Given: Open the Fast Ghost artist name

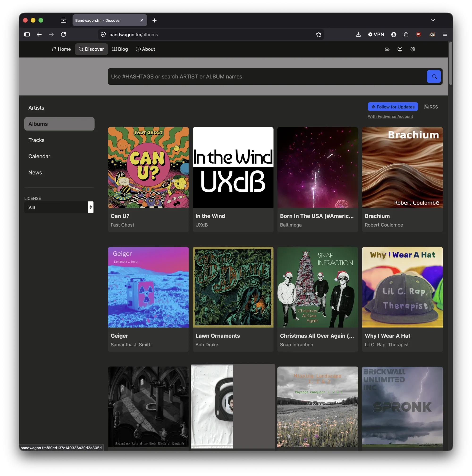Looking at the screenshot, I should point(122,225).
